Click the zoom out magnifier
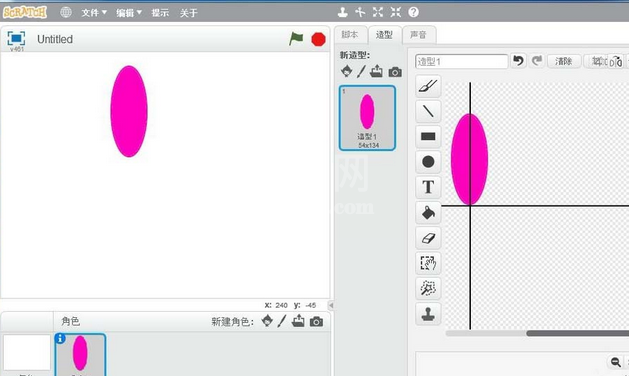Viewport: 629px width, 376px height. coord(616,362)
